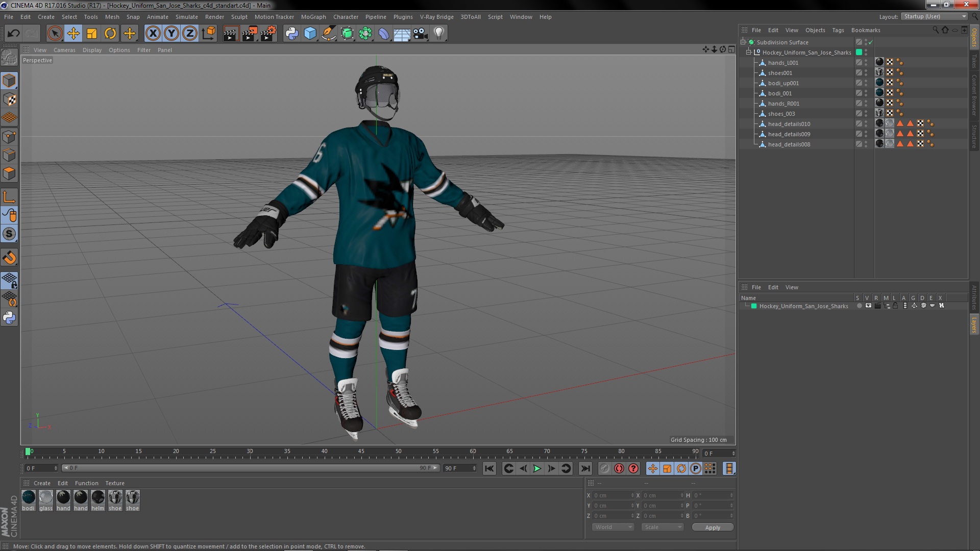This screenshot has height=551, width=980.
Task: Add a Subdivision Surface generator
Action: coord(347,34)
